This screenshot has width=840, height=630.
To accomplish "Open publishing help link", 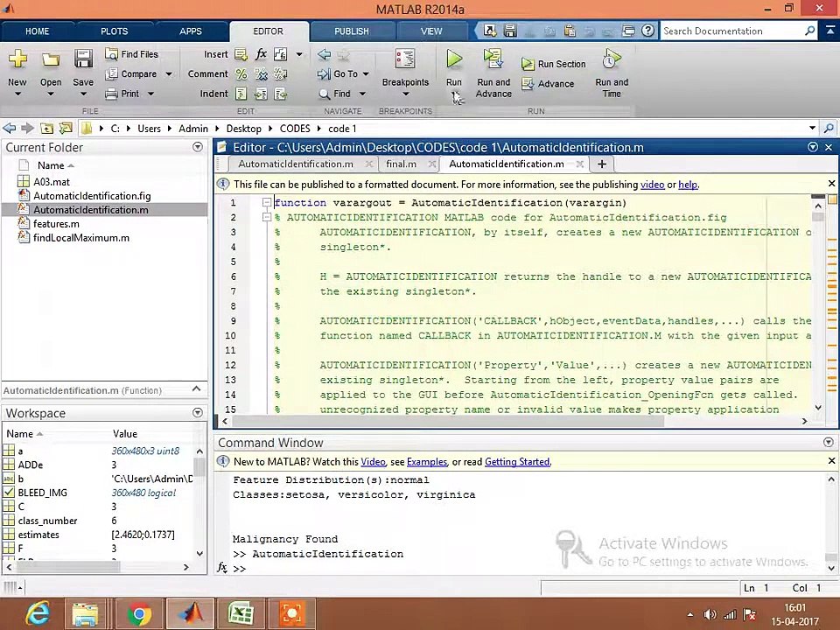I will tap(688, 185).
